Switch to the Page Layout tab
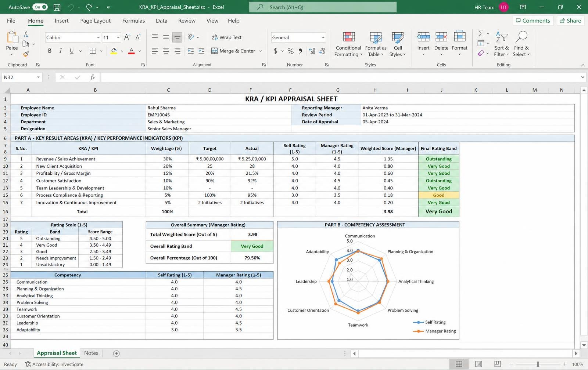Image resolution: width=588 pixels, height=370 pixels. pos(95,21)
